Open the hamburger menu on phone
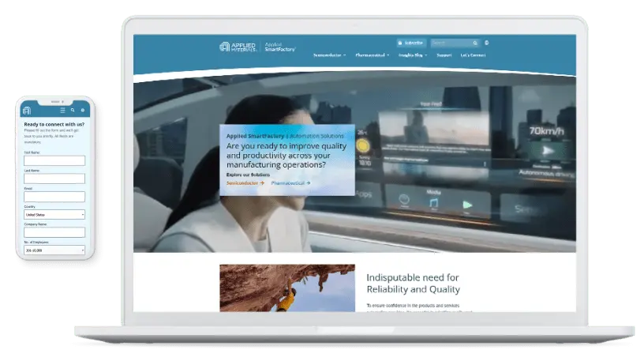 tap(62, 110)
